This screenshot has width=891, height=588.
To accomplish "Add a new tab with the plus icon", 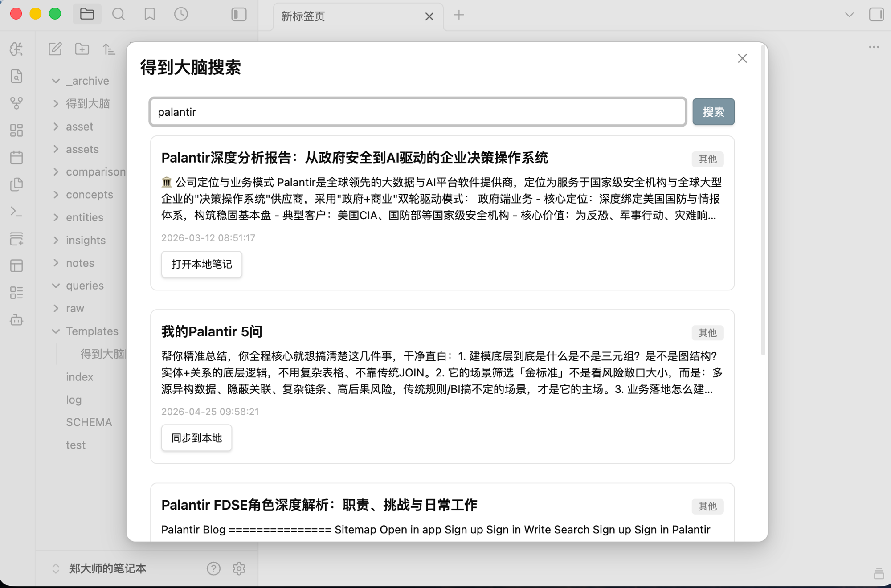I will coord(459,15).
